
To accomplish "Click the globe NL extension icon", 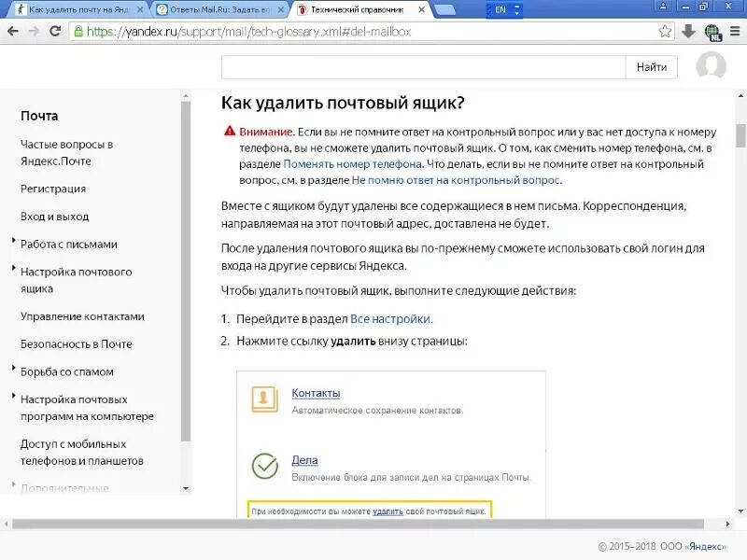I will click(712, 33).
